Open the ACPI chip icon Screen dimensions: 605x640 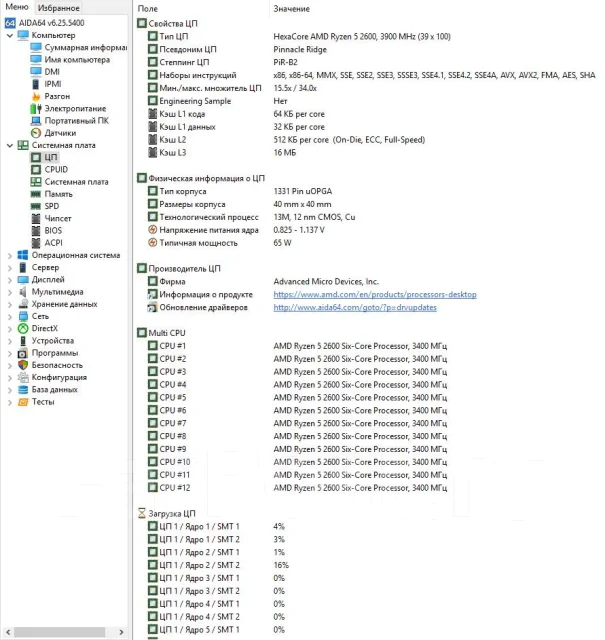36,243
